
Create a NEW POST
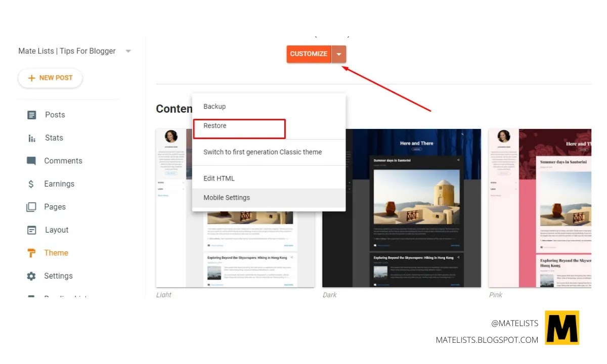click(x=50, y=78)
